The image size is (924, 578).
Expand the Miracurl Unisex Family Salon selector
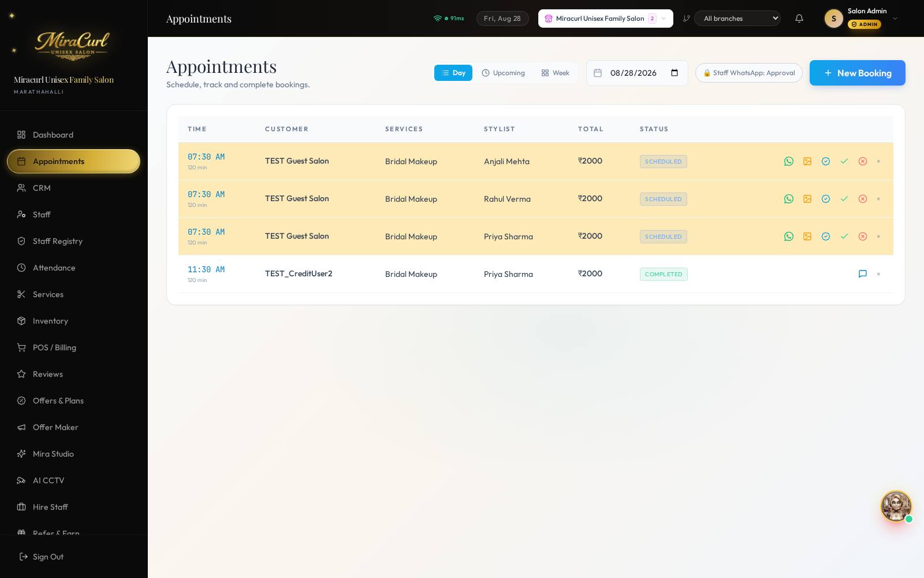coord(606,18)
